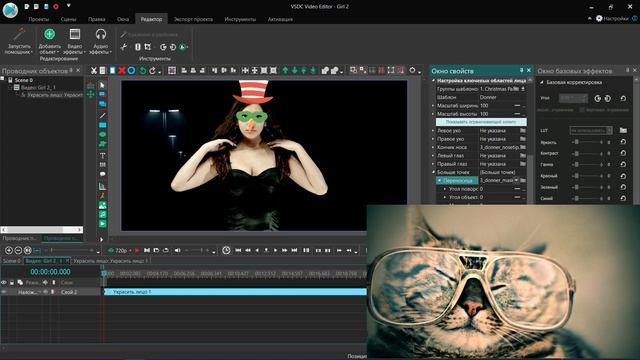Collapse the Basic correction section
Image resolution: width=640 pixels, height=360 pixels.
pos(542,82)
